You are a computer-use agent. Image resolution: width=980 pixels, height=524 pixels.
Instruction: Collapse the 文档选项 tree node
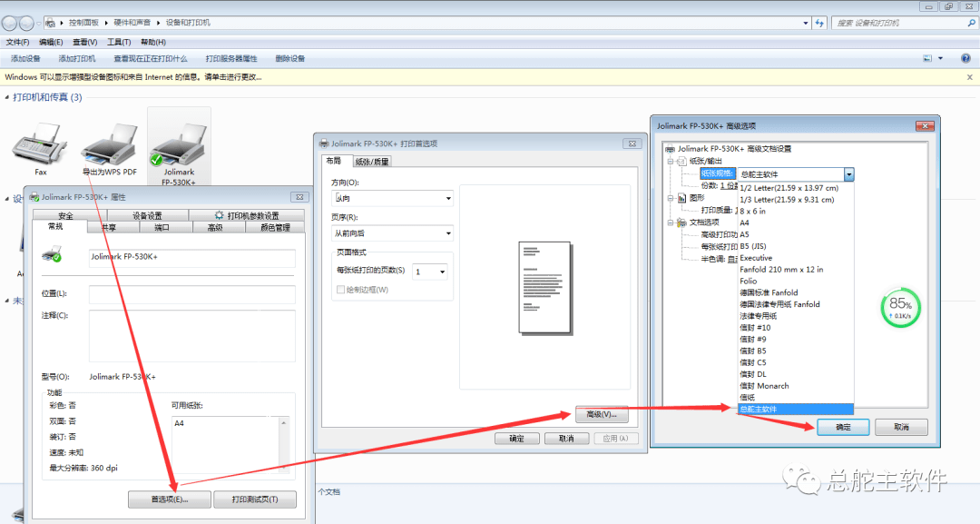point(670,222)
